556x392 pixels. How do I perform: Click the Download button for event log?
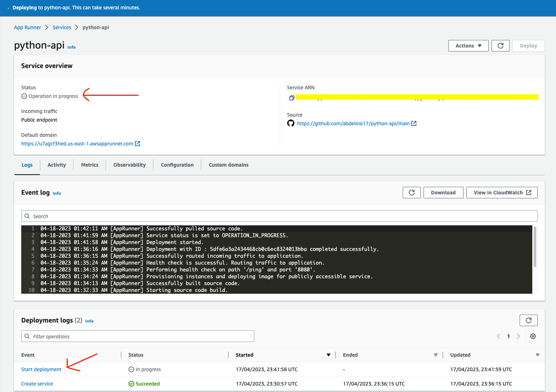click(x=443, y=193)
